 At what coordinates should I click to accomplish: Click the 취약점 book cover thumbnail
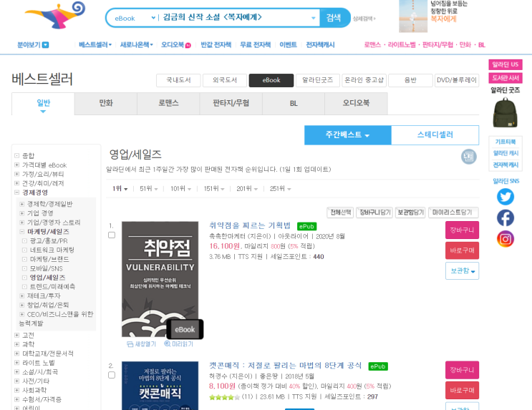160,280
